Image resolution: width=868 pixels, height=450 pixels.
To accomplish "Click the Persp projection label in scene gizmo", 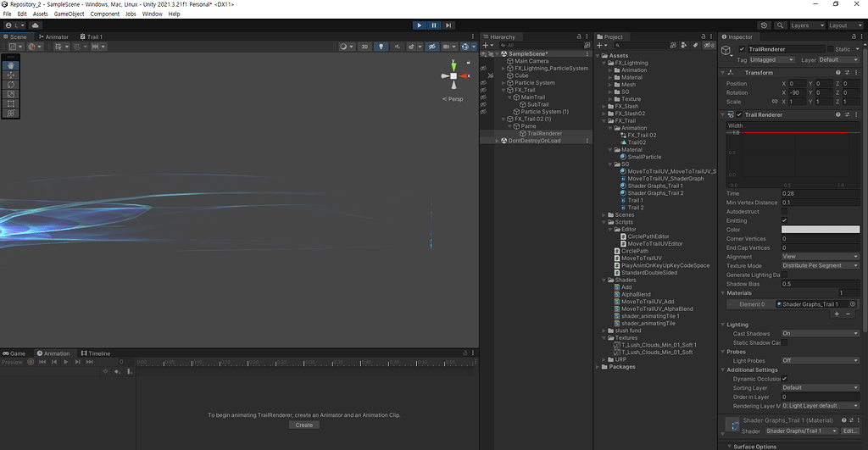I will (453, 99).
